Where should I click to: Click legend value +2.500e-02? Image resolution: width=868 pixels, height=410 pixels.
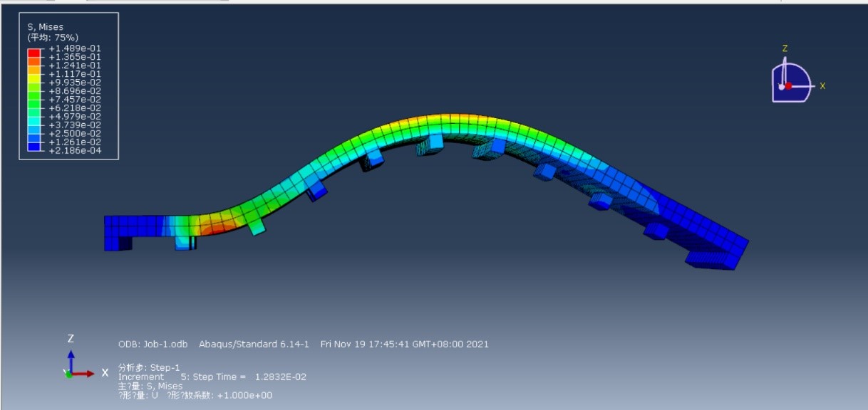coord(74,134)
